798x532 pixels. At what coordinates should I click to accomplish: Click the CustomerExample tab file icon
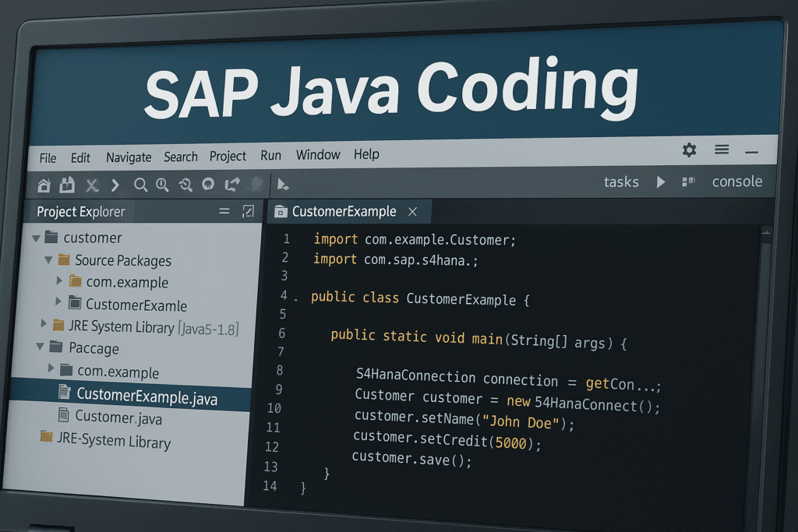(x=281, y=212)
